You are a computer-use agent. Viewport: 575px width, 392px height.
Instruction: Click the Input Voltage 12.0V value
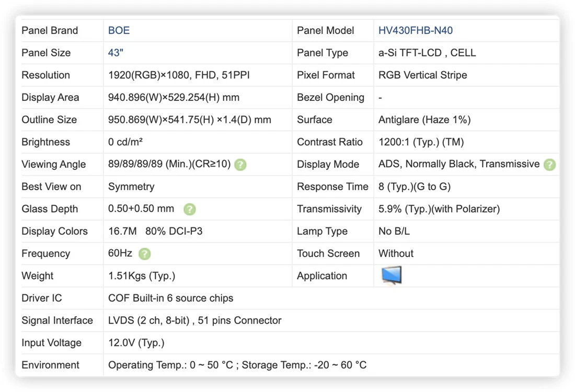click(x=136, y=343)
